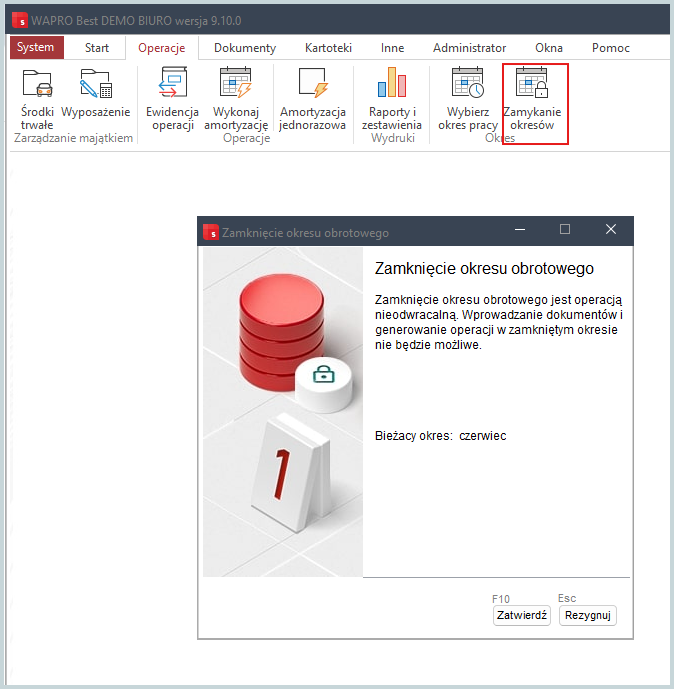Open the Dokumenty tab

pyautogui.click(x=245, y=47)
